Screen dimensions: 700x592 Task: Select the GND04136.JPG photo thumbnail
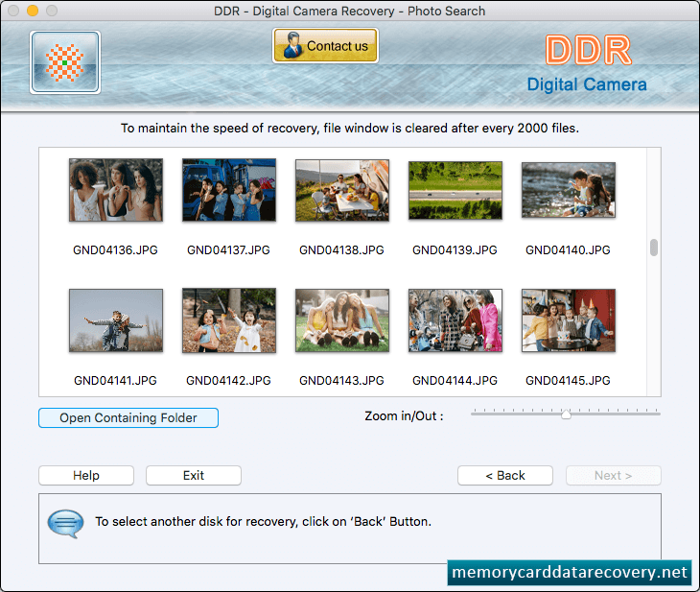pyautogui.click(x=116, y=190)
